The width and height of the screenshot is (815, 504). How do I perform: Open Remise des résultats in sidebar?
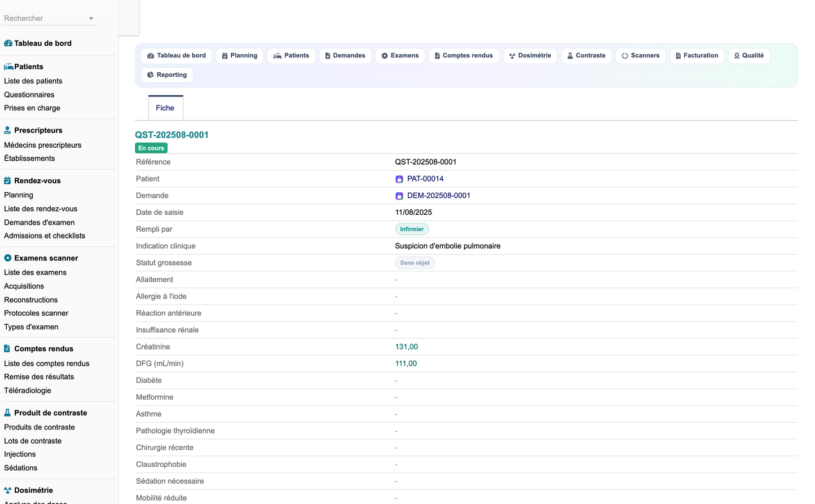pyautogui.click(x=39, y=377)
